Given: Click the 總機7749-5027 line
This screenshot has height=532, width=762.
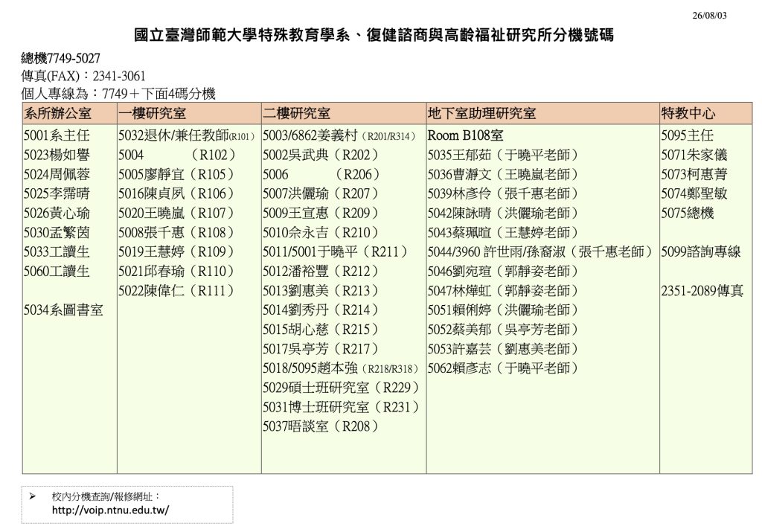Looking at the screenshot, I should (x=61, y=58).
